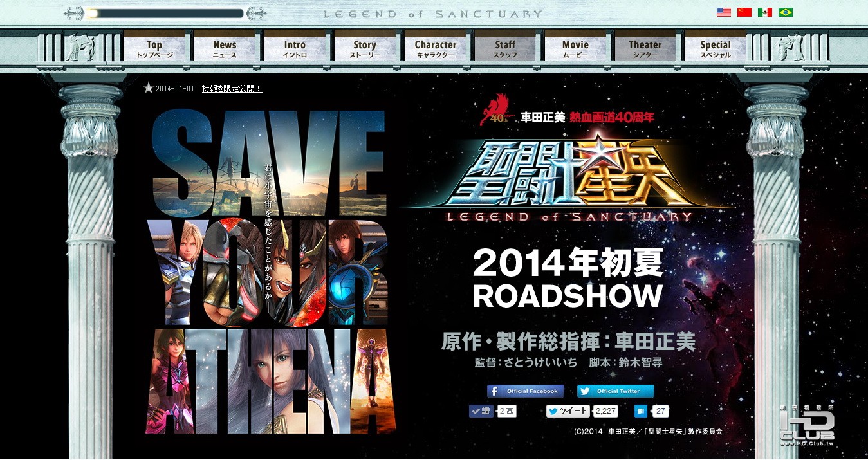This screenshot has width=868, height=460.
Task: Choose the Mexico flag language
Action: click(765, 12)
